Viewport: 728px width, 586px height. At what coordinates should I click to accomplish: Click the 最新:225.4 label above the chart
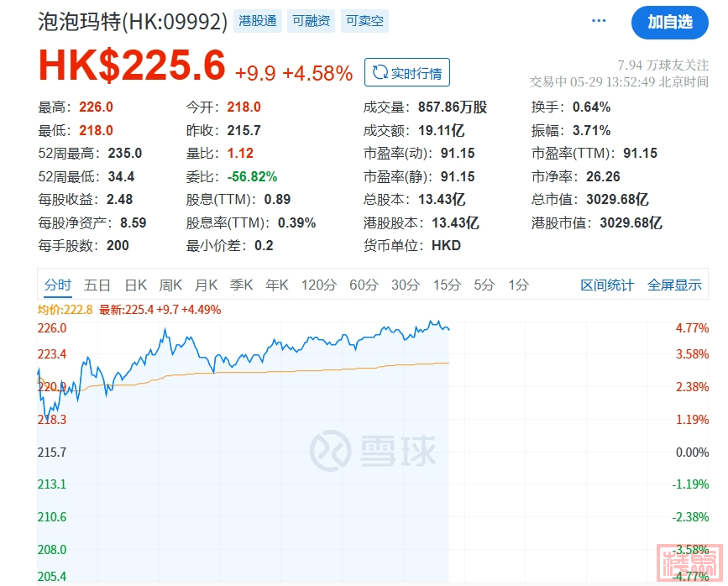point(160,310)
